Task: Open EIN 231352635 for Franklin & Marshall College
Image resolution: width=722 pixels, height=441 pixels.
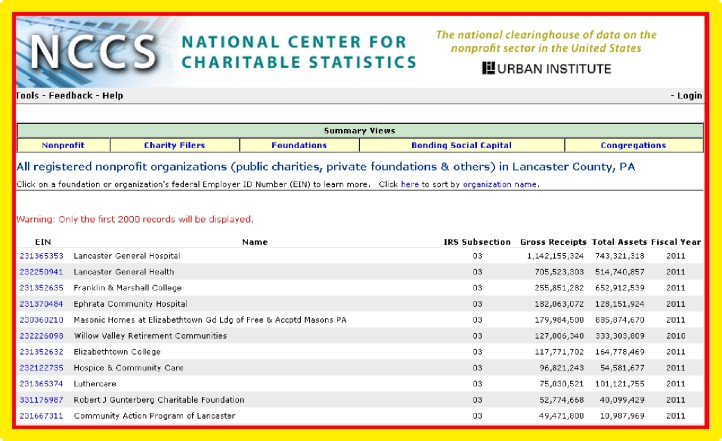Action: tap(42, 287)
